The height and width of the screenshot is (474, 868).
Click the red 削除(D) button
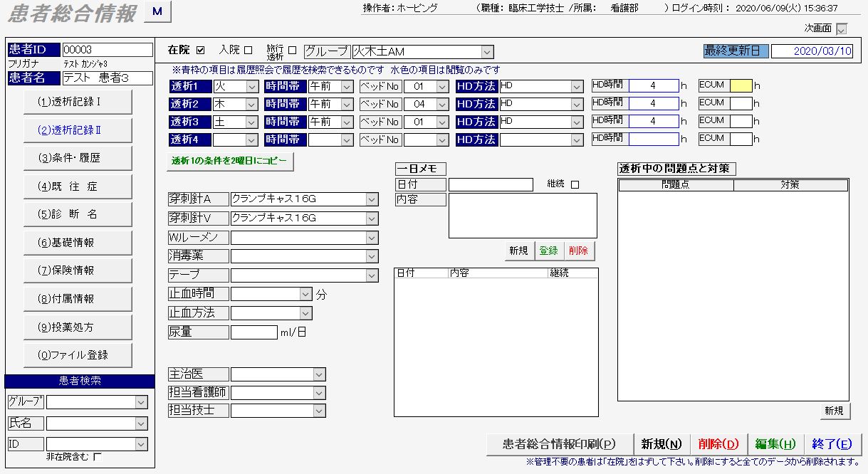click(718, 444)
